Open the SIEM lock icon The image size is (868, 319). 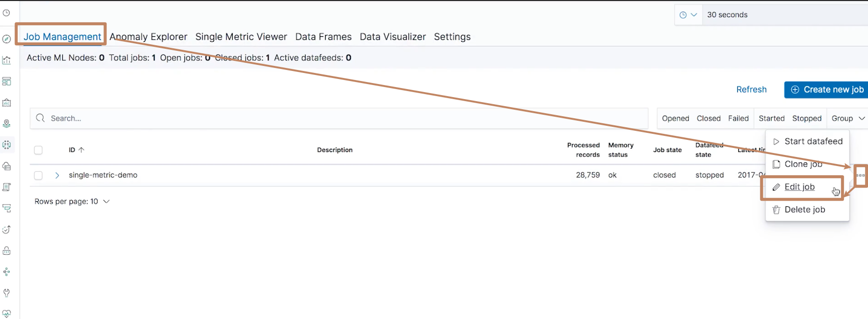click(7, 251)
